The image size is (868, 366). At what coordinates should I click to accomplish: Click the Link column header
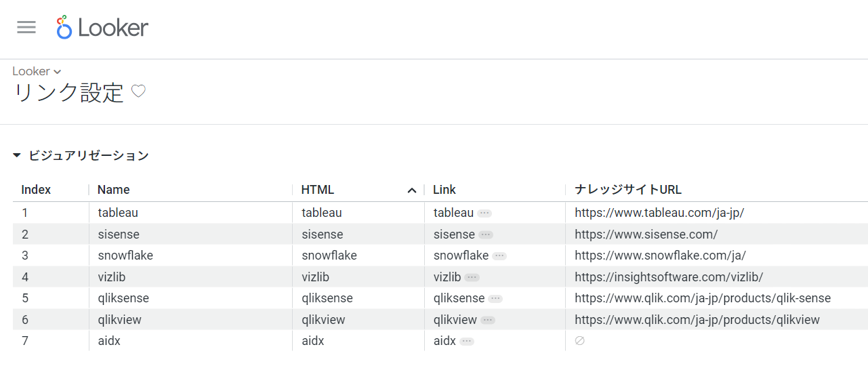(x=445, y=190)
